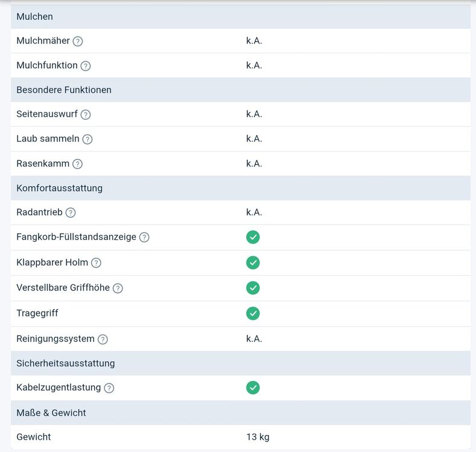This screenshot has width=476, height=452.
Task: Open Verstellbare Griffhöhe help icon
Action: [x=118, y=288]
